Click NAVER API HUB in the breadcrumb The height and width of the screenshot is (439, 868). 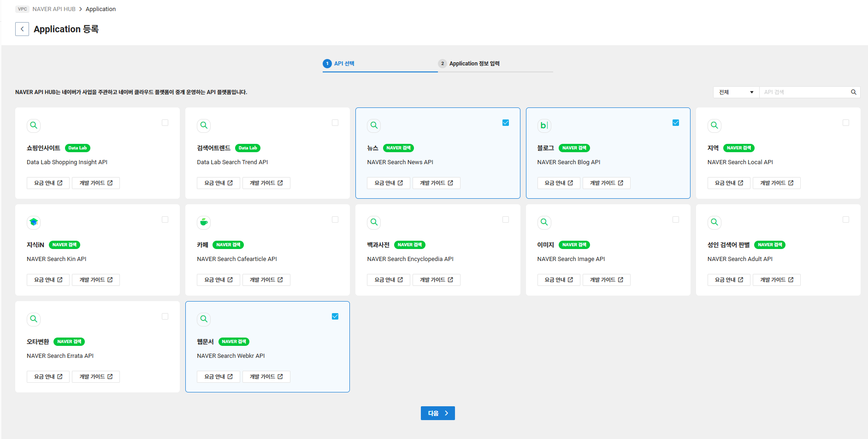click(x=54, y=9)
